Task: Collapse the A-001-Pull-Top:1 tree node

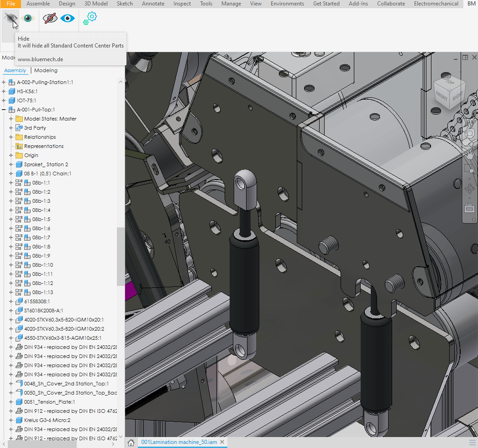Action: pyautogui.click(x=4, y=110)
